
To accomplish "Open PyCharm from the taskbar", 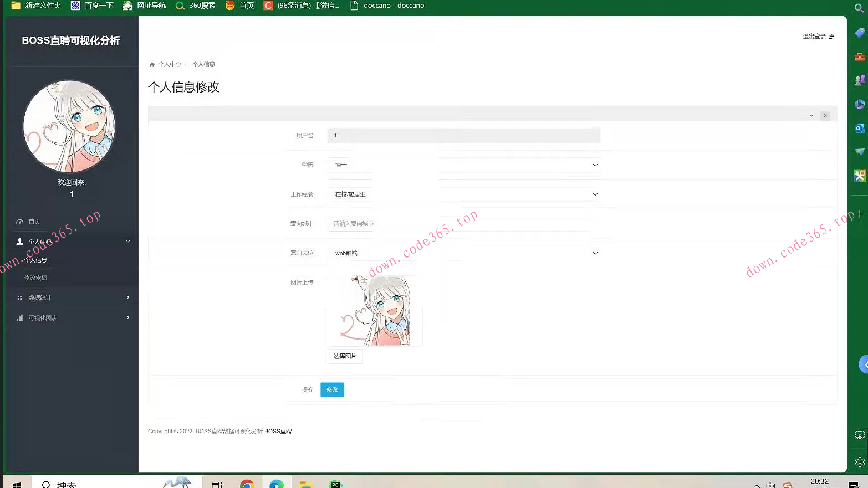I will (335, 482).
